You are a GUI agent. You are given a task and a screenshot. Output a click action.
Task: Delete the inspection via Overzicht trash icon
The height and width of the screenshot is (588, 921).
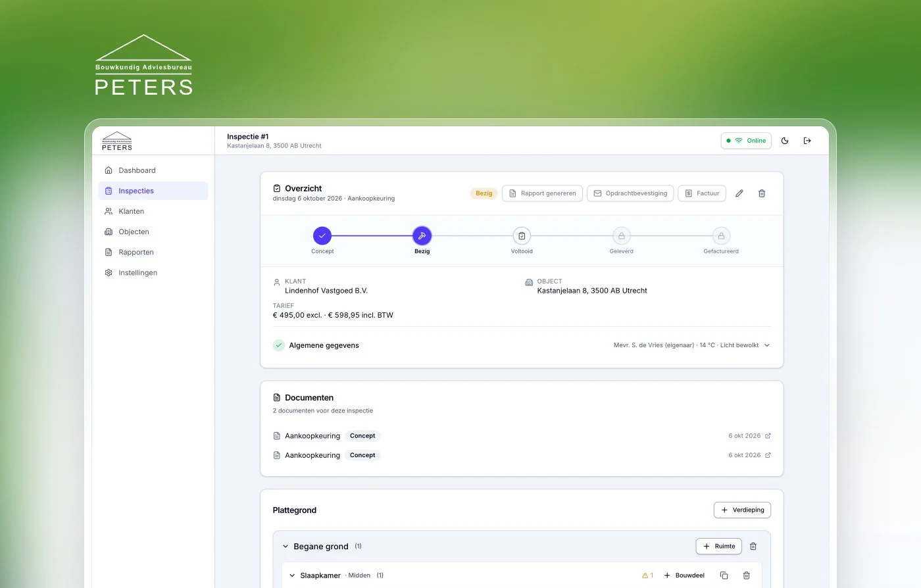(762, 193)
